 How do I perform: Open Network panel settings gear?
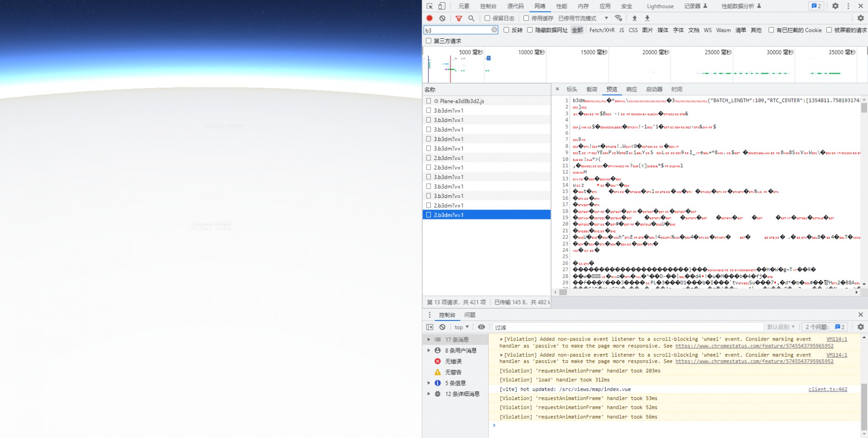coord(861,18)
